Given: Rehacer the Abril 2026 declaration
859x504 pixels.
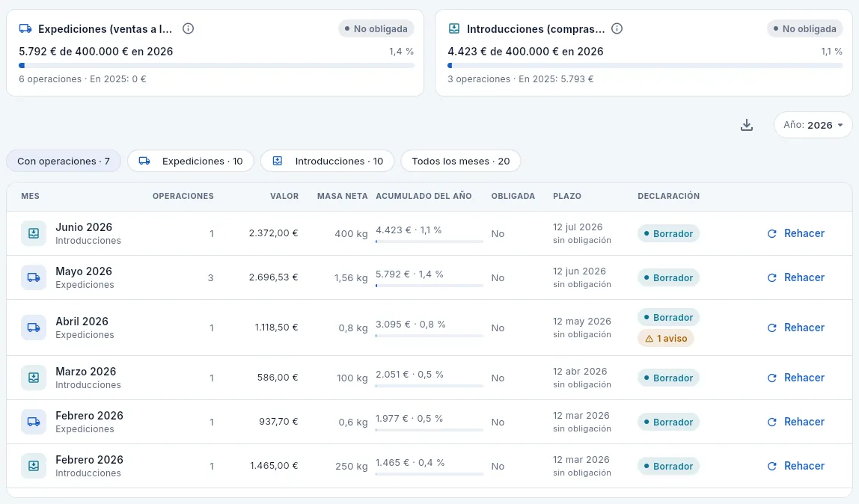Looking at the screenshot, I should coord(796,328).
